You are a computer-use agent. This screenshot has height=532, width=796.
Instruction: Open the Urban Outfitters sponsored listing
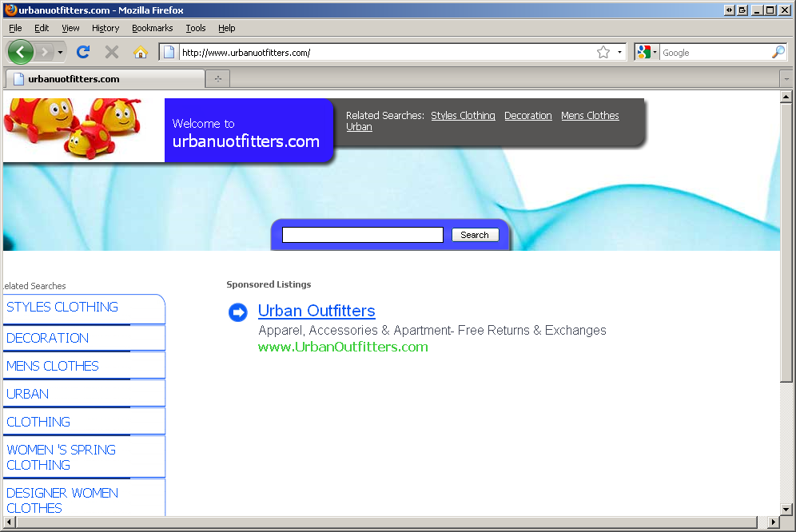click(x=316, y=310)
